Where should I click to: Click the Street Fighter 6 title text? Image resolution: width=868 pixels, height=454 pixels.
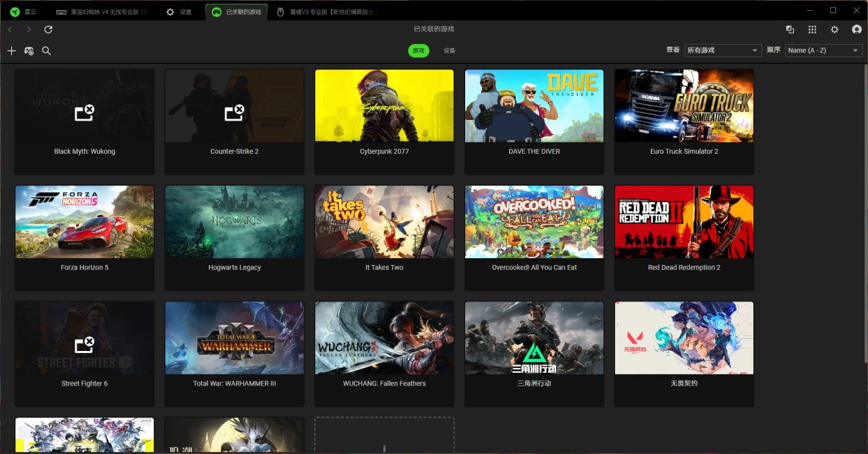tap(85, 384)
